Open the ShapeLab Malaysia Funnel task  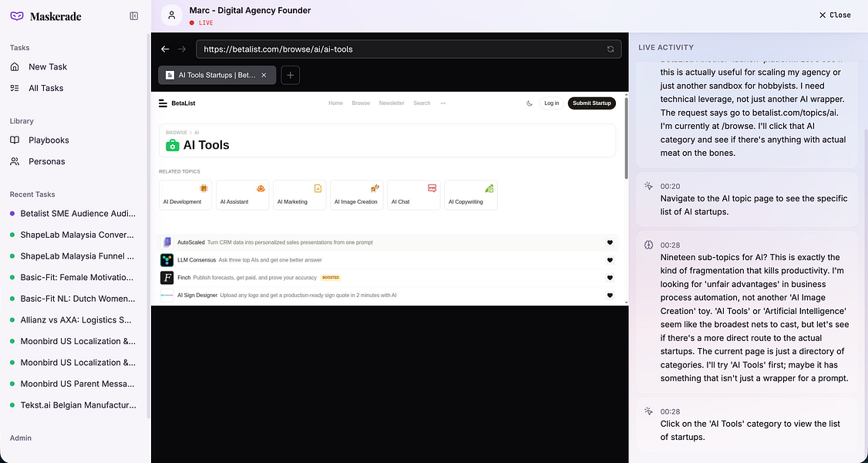[x=78, y=256]
